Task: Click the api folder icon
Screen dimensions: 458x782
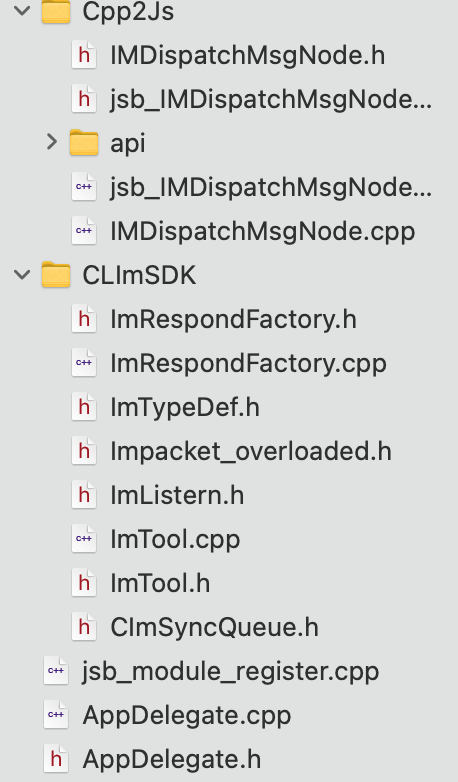Action: pos(84,143)
